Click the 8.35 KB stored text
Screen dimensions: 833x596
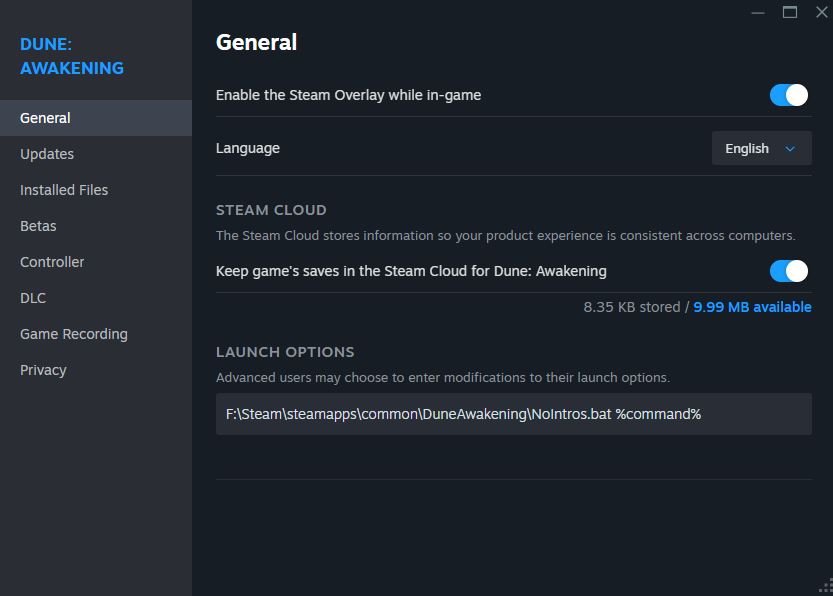click(632, 307)
